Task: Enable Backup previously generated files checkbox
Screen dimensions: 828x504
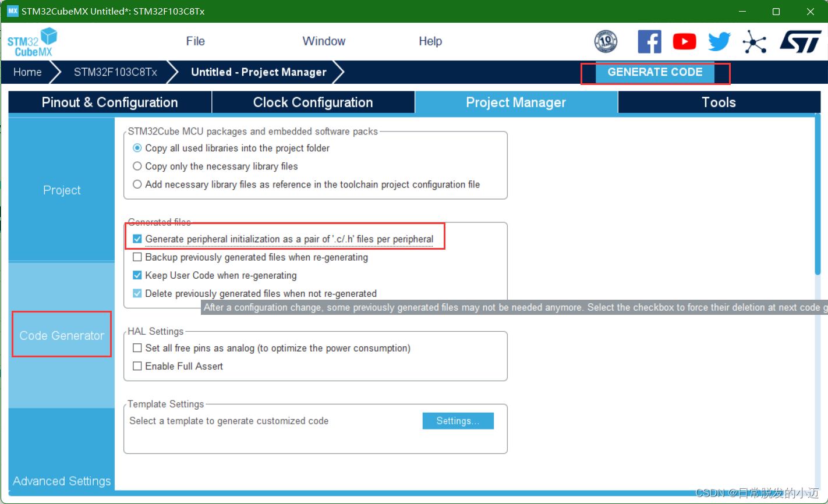Action: coord(137,257)
